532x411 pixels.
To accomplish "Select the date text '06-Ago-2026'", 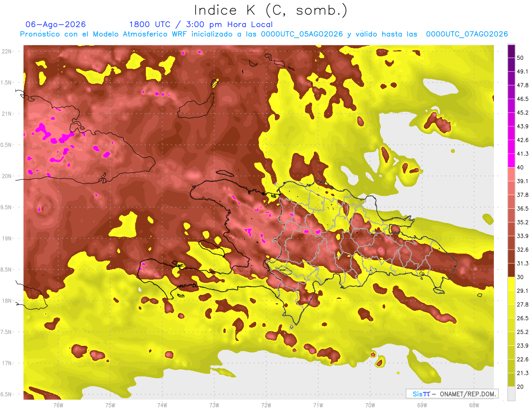I will coord(56,24).
